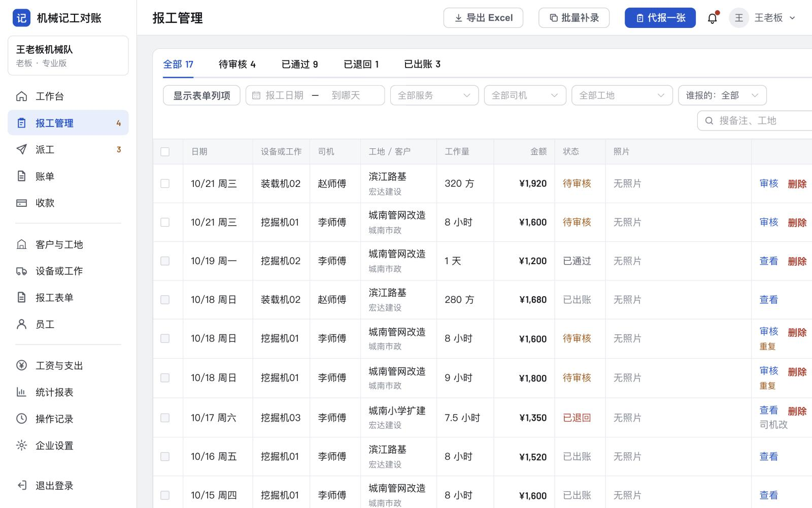Click 退出登录 logout item
812x508 pixels.
tap(68, 485)
